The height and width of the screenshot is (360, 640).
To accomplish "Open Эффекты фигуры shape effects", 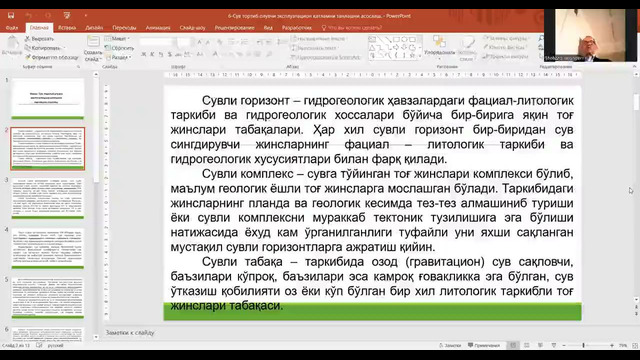I will pyautogui.click(x=505, y=56).
